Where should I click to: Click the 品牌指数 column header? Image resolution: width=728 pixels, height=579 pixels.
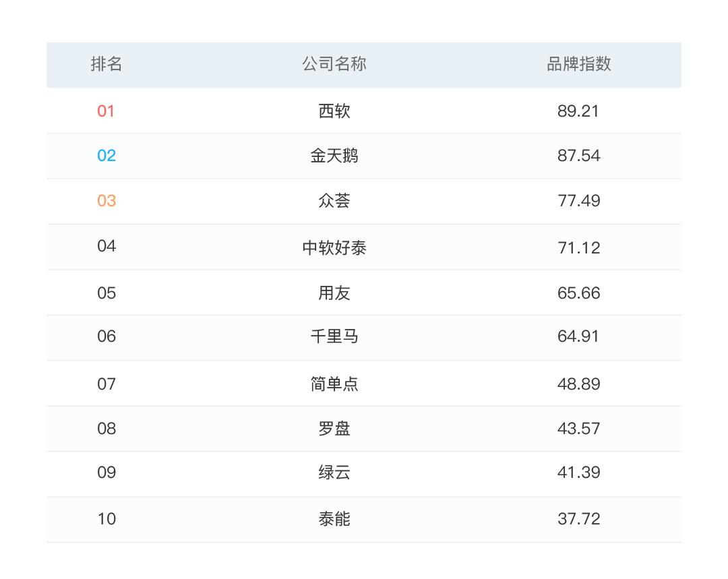pos(578,64)
